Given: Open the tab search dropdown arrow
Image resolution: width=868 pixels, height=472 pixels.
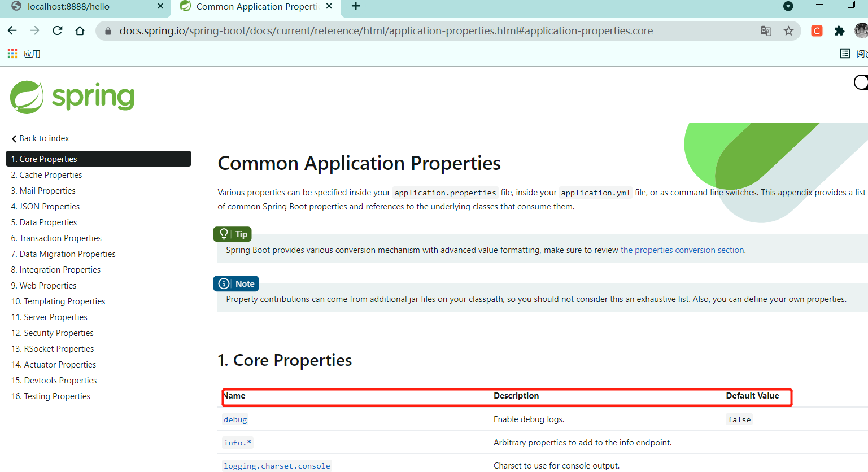Looking at the screenshot, I should 788,6.
